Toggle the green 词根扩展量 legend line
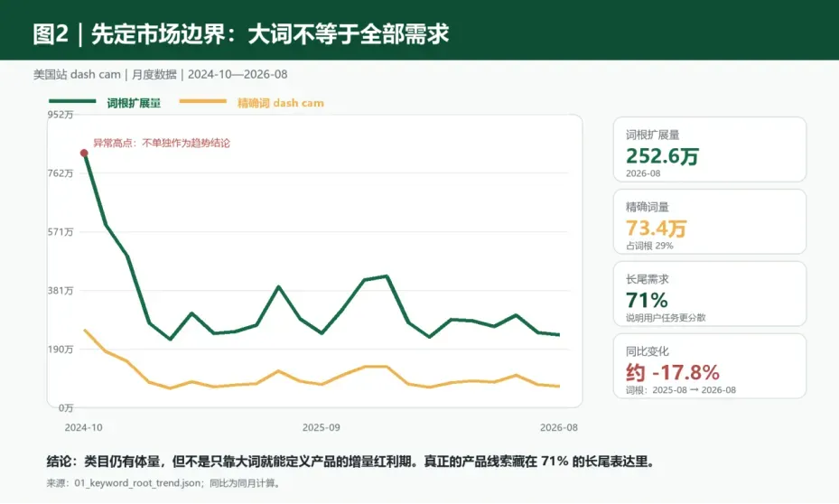The image size is (839, 504). tap(105, 103)
